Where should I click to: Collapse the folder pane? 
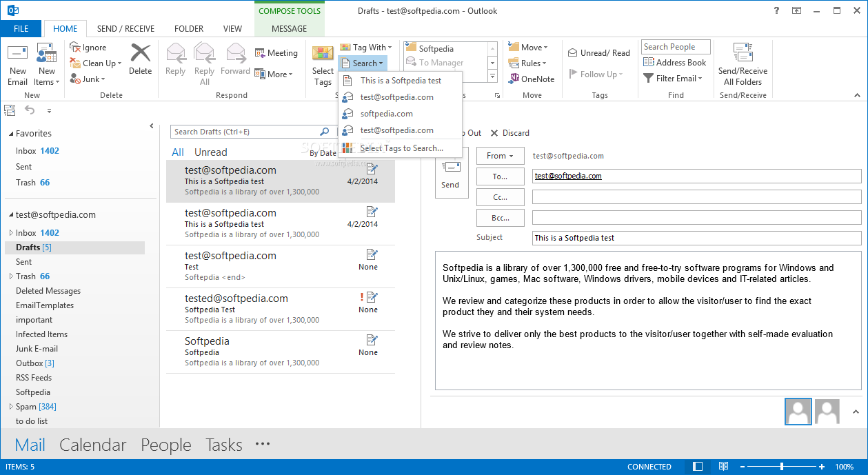[152, 126]
